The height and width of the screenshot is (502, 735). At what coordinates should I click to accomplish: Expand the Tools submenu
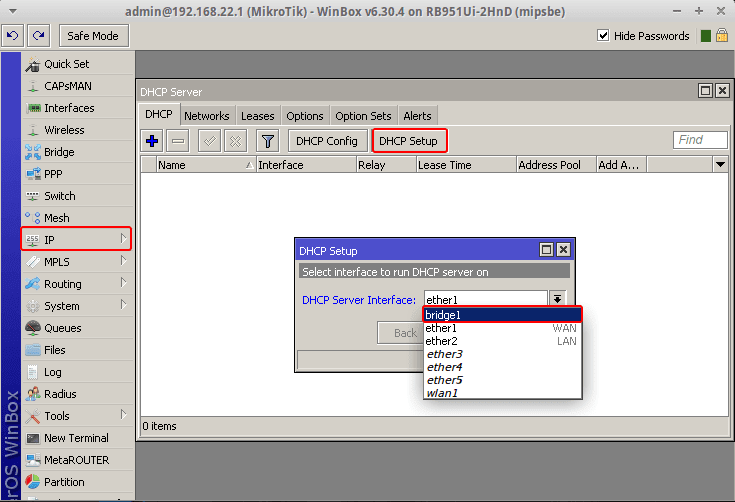[123, 415]
